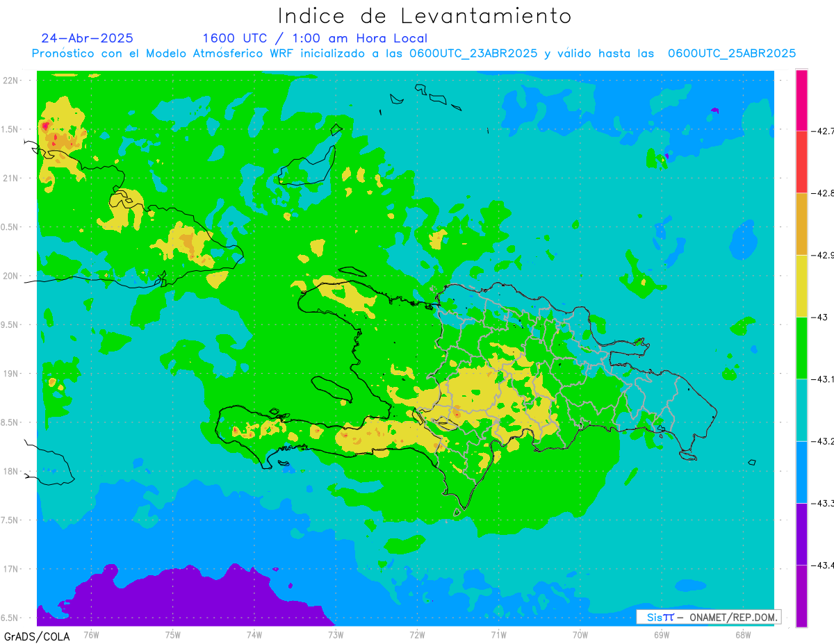This screenshot has width=834, height=644.
Task: Click the '-43.1' color scale label
Action: (x=823, y=379)
